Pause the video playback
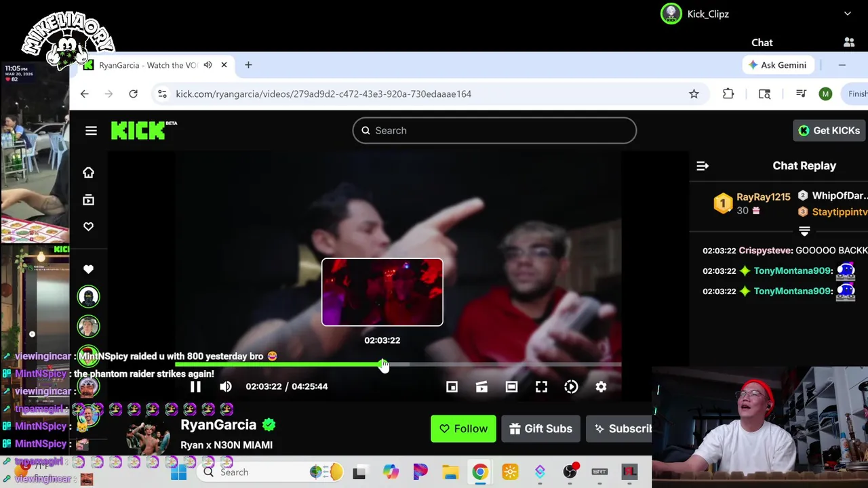 pyautogui.click(x=195, y=386)
